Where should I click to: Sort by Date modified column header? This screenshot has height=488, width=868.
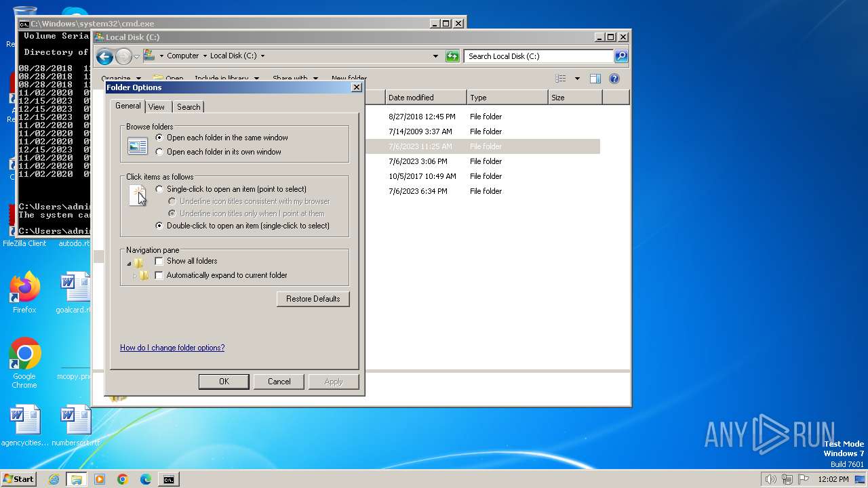point(426,98)
